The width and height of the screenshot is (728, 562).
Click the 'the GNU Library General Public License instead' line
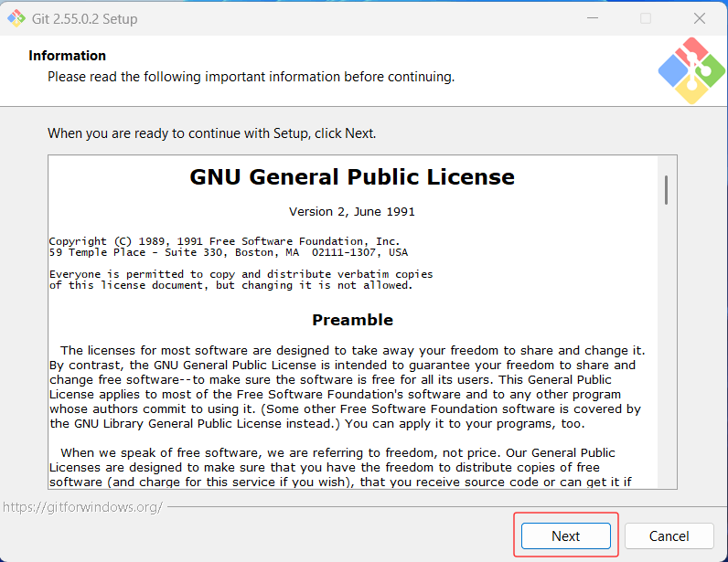(317, 424)
